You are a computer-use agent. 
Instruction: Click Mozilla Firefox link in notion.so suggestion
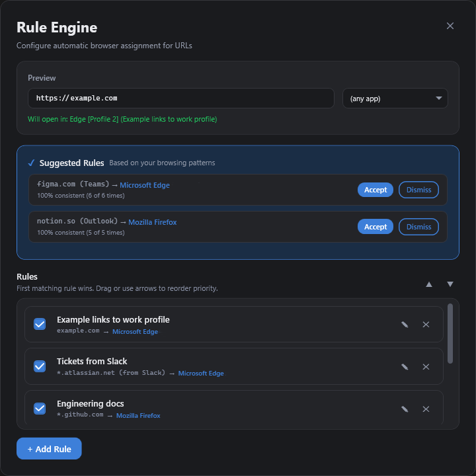tap(153, 222)
